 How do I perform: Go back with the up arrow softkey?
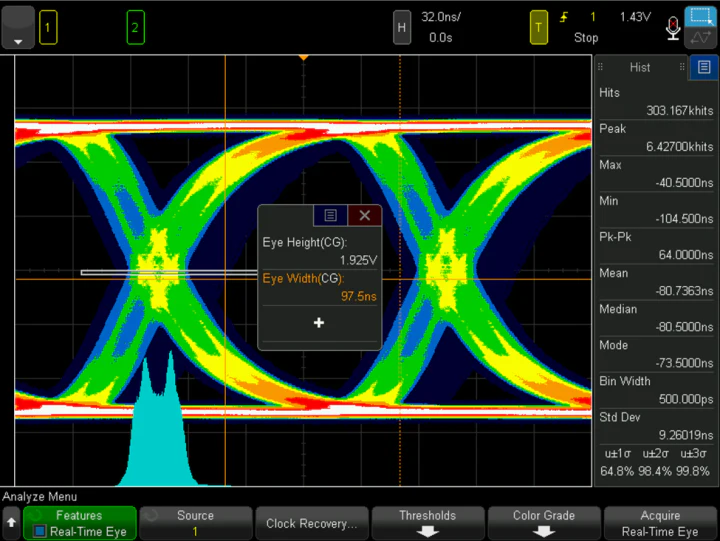click(11, 523)
